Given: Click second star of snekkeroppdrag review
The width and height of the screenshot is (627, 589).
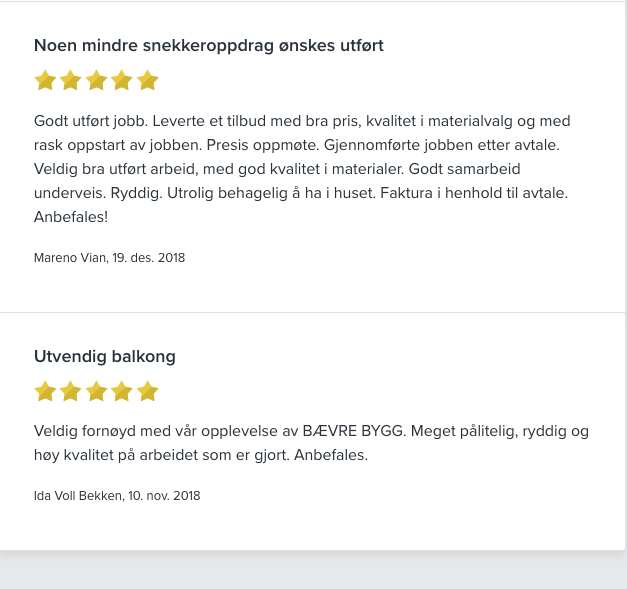Looking at the screenshot, I should pos(71,81).
